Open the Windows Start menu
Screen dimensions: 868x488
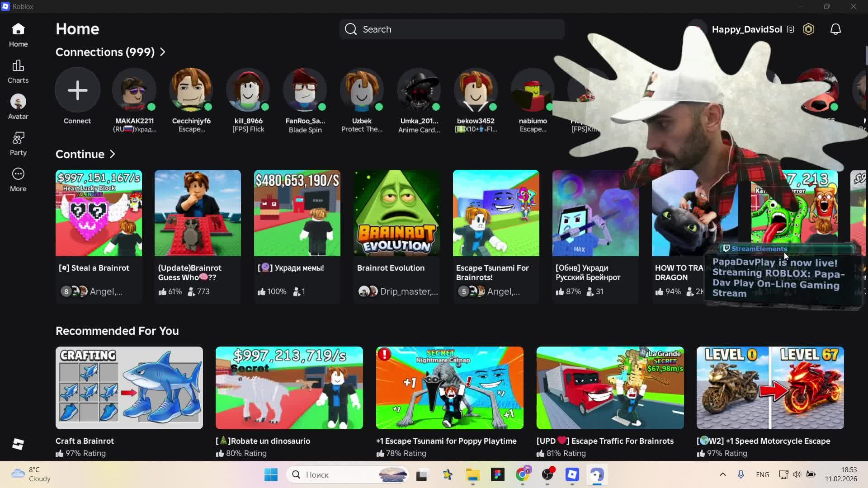coord(271,474)
